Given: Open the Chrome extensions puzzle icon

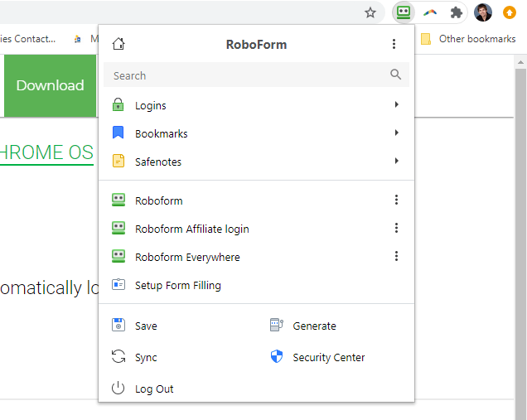Looking at the screenshot, I should (456, 12).
